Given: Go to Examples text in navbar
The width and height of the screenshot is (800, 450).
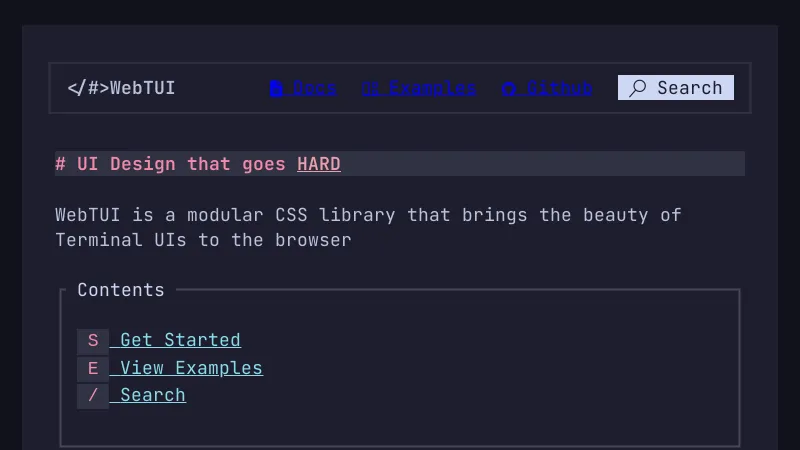Looking at the screenshot, I should click(432, 88).
